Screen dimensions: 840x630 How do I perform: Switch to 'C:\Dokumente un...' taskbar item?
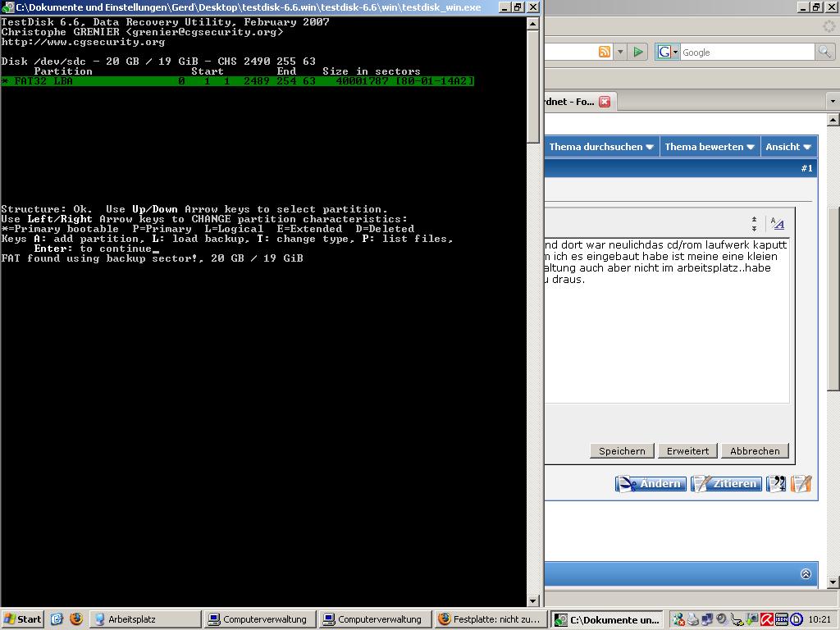pyautogui.click(x=607, y=619)
